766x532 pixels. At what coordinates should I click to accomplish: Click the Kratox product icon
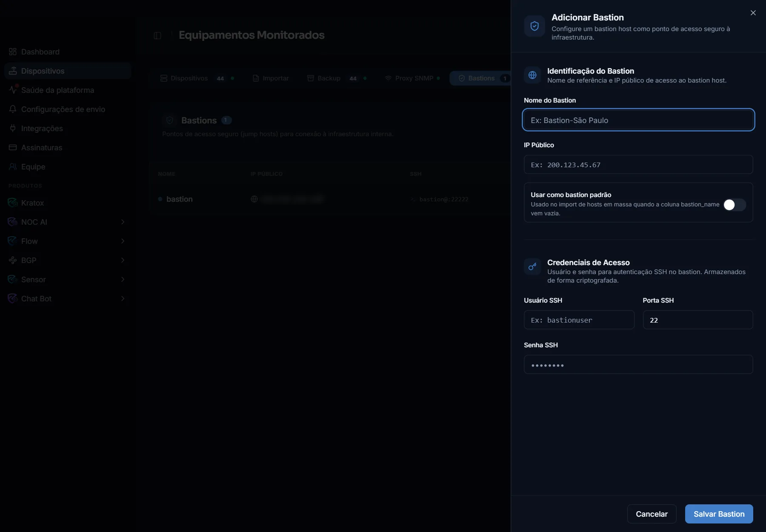pyautogui.click(x=13, y=203)
